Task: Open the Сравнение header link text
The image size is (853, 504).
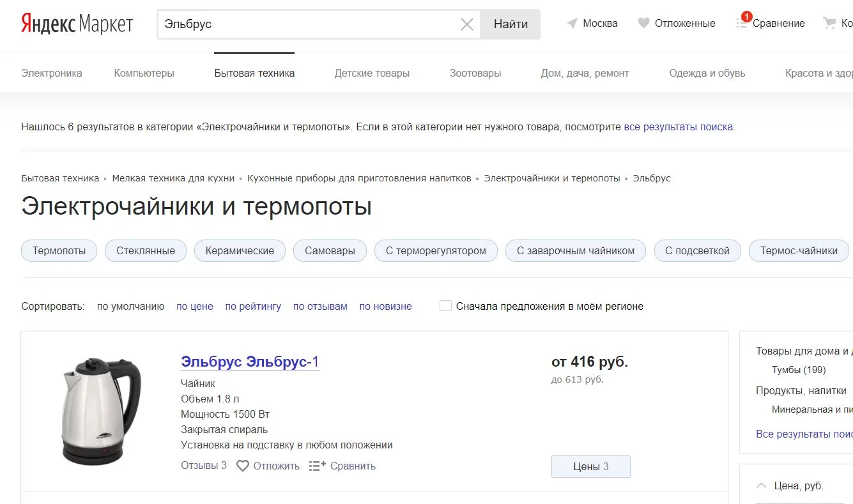Action: 779,24
